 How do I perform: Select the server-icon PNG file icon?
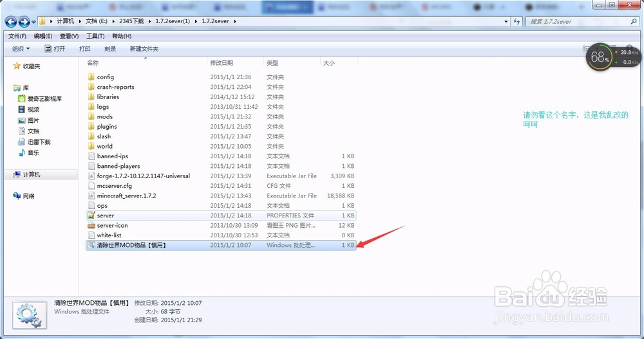(91, 225)
